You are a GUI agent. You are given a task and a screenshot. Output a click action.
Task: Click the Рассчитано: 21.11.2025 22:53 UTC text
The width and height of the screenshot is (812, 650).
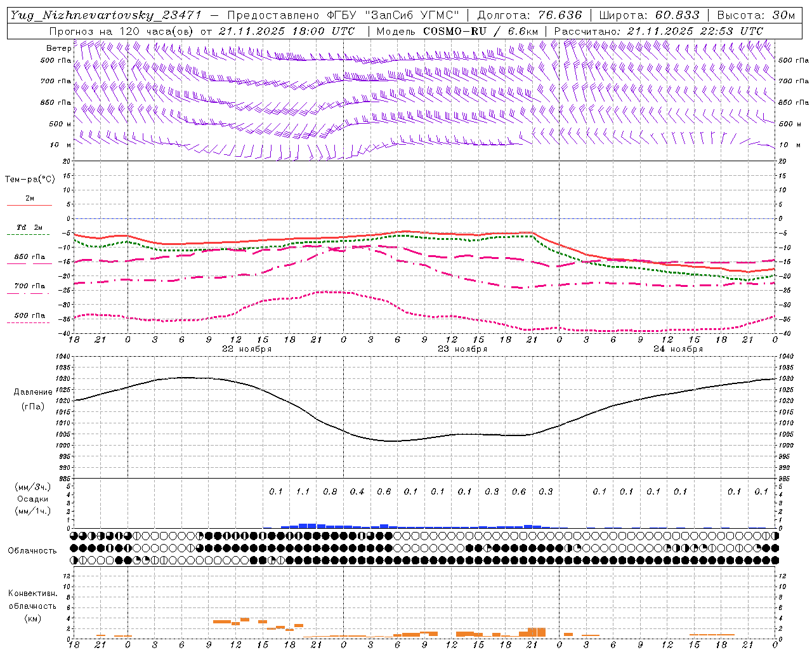pyautogui.click(x=658, y=30)
